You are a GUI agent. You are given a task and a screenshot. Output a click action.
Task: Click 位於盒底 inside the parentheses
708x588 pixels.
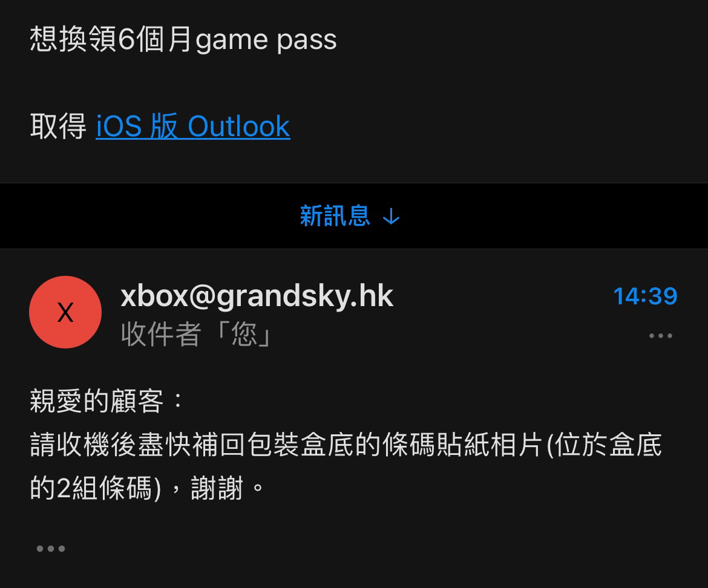pyautogui.click(x=609, y=445)
